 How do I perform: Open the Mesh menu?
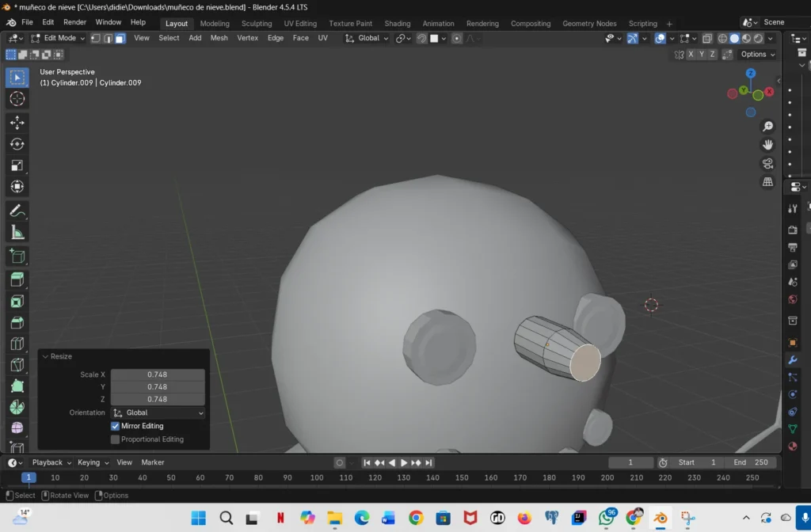(219, 38)
